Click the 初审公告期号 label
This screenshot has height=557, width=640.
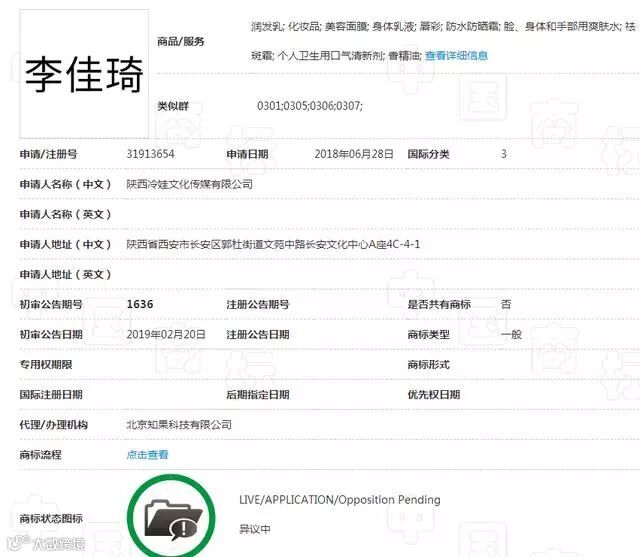click(x=51, y=304)
